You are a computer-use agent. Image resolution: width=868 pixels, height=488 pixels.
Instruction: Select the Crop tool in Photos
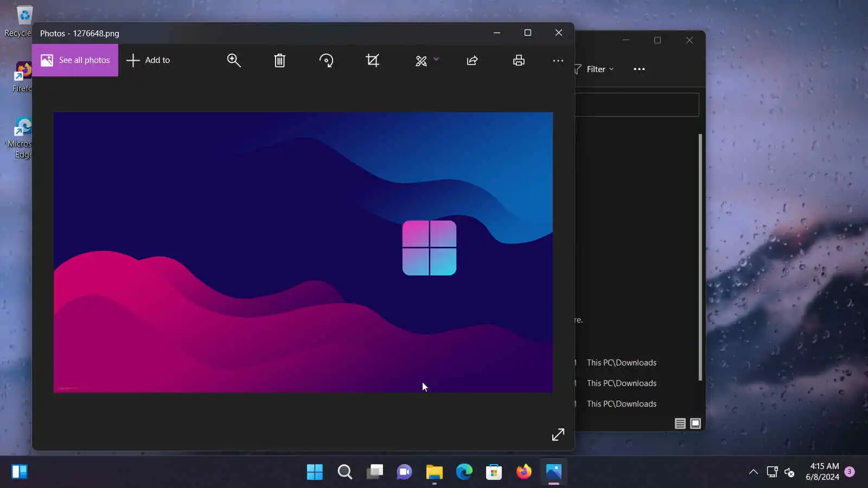[x=373, y=60]
